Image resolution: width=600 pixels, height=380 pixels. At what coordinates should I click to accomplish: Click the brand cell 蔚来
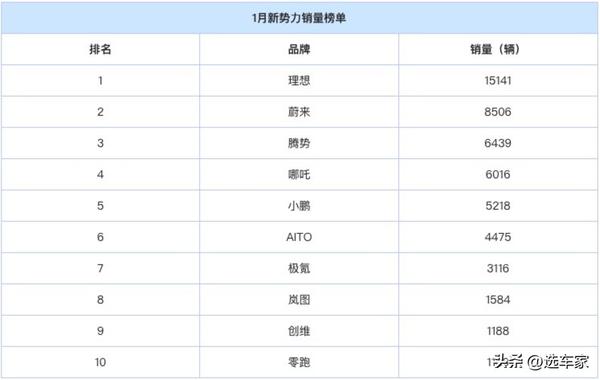point(299,112)
